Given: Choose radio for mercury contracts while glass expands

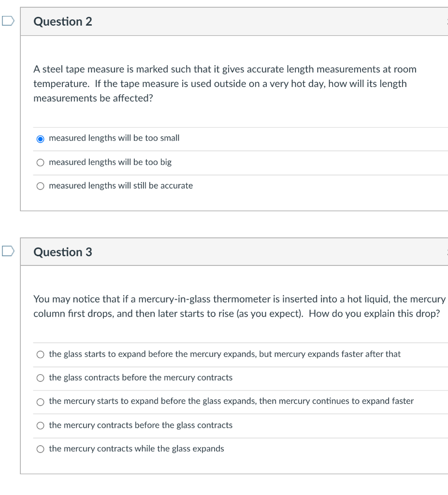Looking at the screenshot, I should (x=41, y=449).
